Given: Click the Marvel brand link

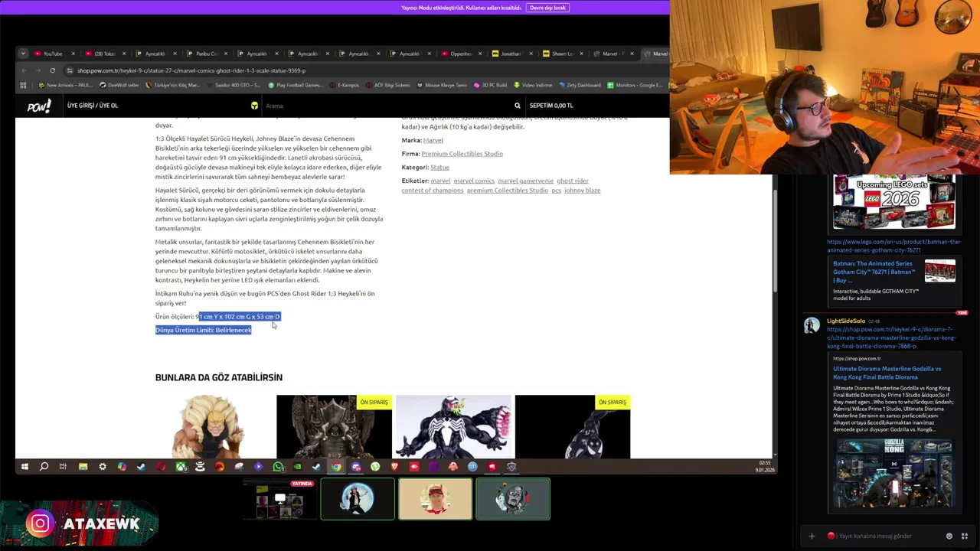Looking at the screenshot, I should (x=433, y=140).
